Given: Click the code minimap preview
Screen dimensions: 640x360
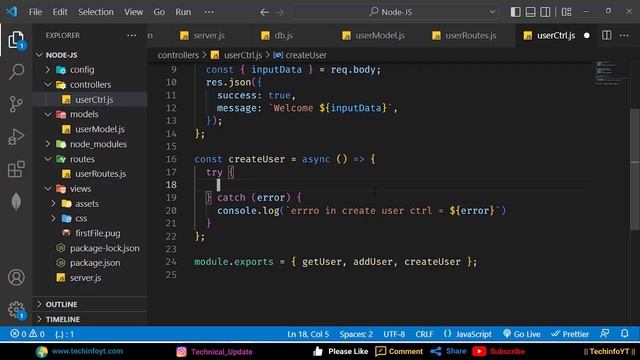Looking at the screenshot, I should click(608, 73).
